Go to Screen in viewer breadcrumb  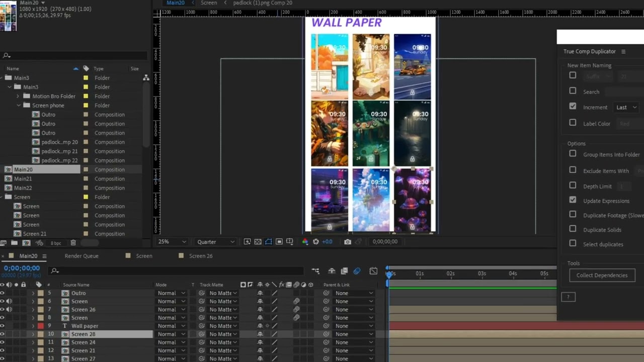[x=209, y=3]
